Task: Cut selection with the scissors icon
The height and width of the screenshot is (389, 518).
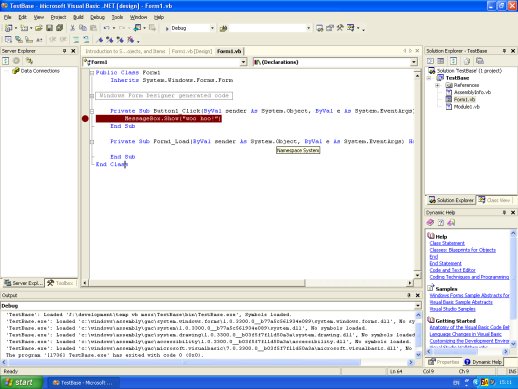Action: click(x=72, y=28)
